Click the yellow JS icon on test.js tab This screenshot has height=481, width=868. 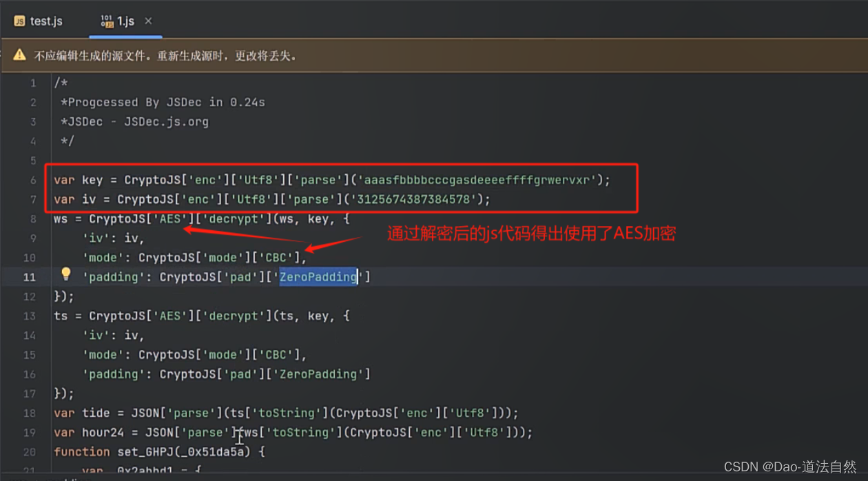[18, 21]
